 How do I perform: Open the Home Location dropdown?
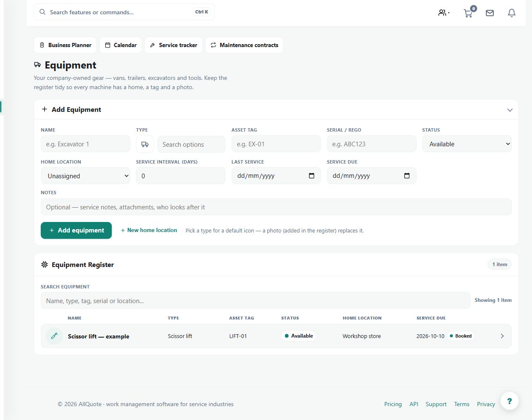pyautogui.click(x=85, y=176)
